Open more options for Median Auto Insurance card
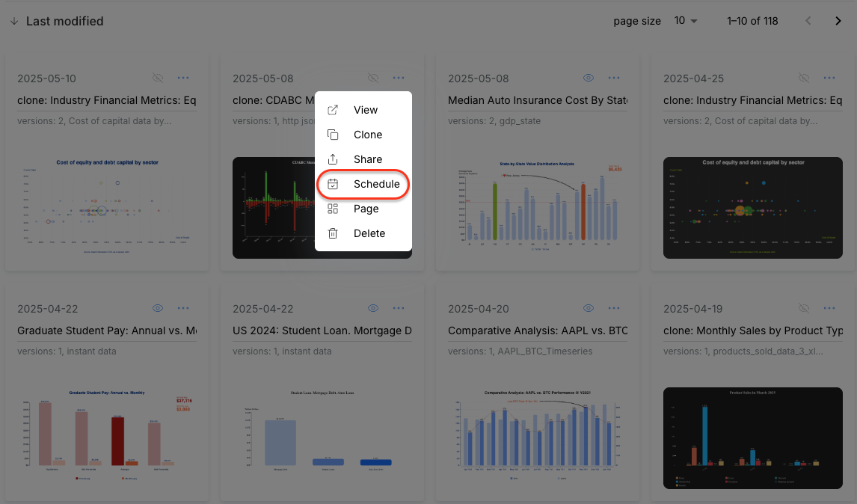This screenshot has width=857, height=504. [x=614, y=79]
